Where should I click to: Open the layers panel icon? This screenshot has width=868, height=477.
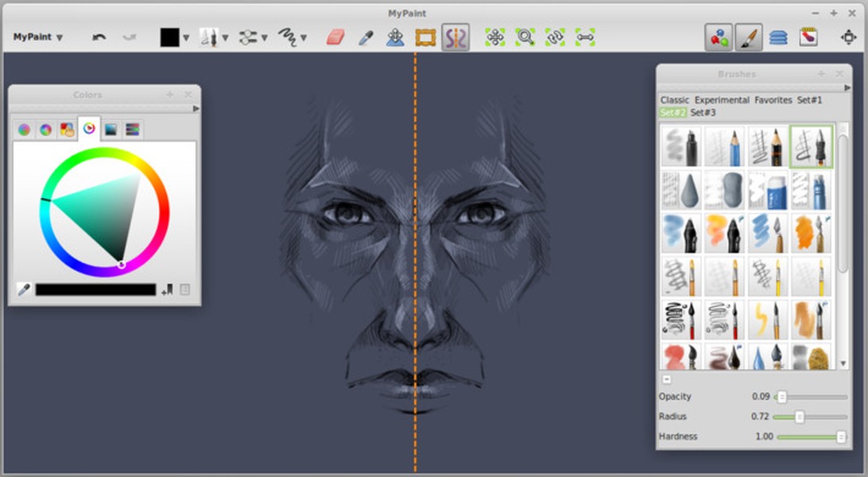tap(778, 37)
